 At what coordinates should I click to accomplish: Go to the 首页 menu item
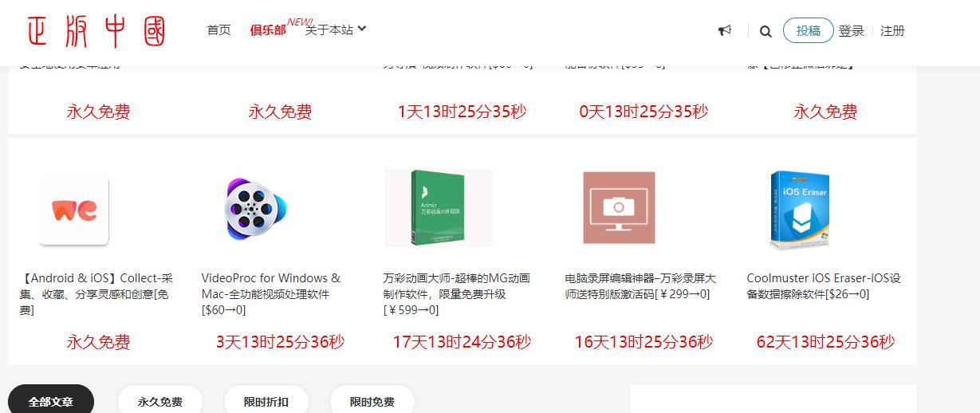coord(218,30)
